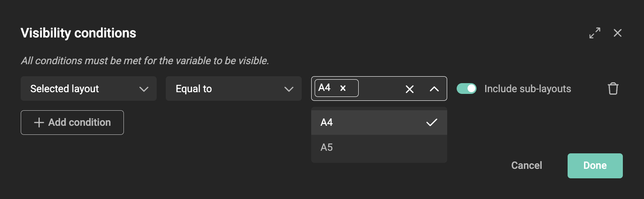This screenshot has height=199, width=644.
Task: Open the Selected layout dropdown
Action: coord(88,89)
